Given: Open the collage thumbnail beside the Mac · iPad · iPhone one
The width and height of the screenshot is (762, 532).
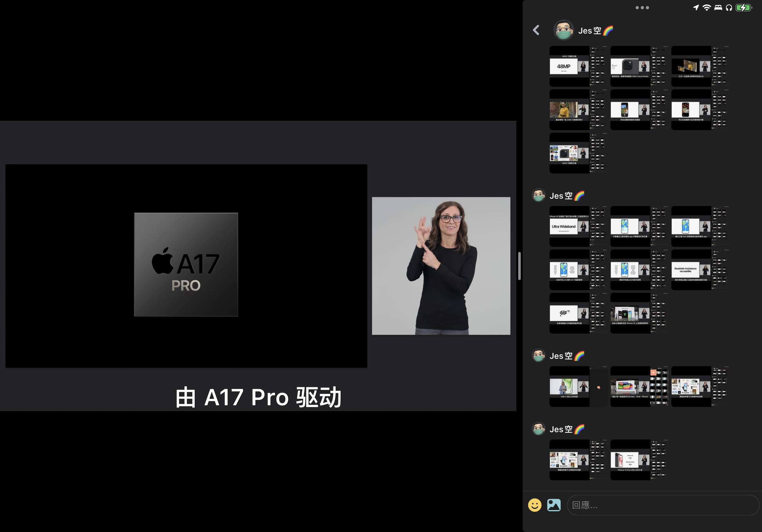Looking at the screenshot, I should pyautogui.click(x=700, y=387).
